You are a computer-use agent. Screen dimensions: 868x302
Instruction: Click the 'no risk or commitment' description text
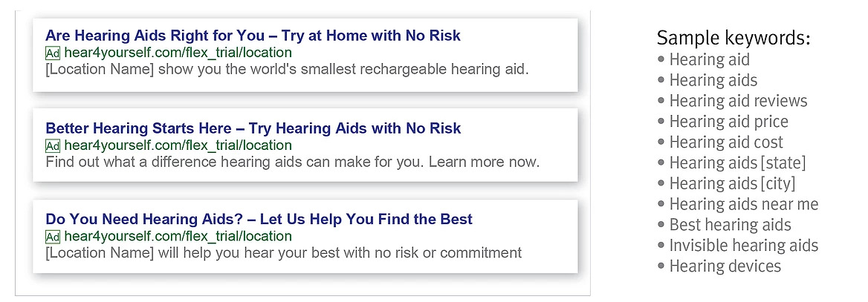(x=283, y=253)
